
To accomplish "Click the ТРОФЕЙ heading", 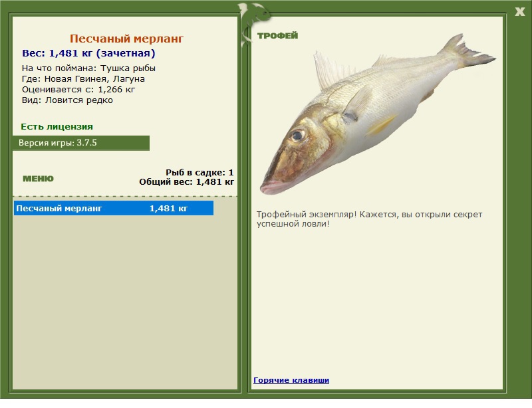I will click(277, 36).
